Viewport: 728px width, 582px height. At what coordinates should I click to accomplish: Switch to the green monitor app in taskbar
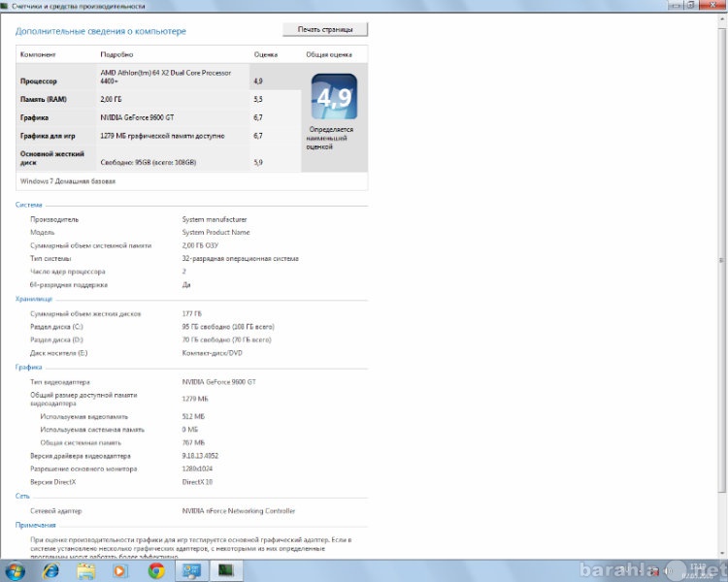(226, 571)
